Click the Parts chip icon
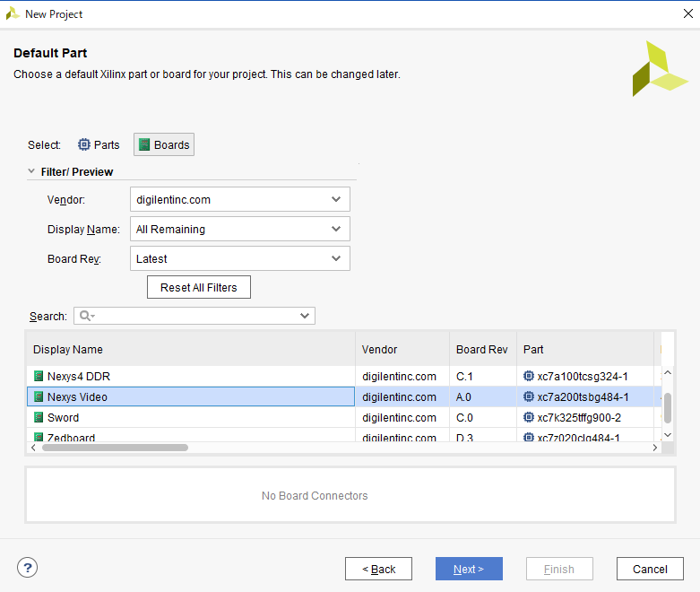The image size is (700, 592). (84, 144)
